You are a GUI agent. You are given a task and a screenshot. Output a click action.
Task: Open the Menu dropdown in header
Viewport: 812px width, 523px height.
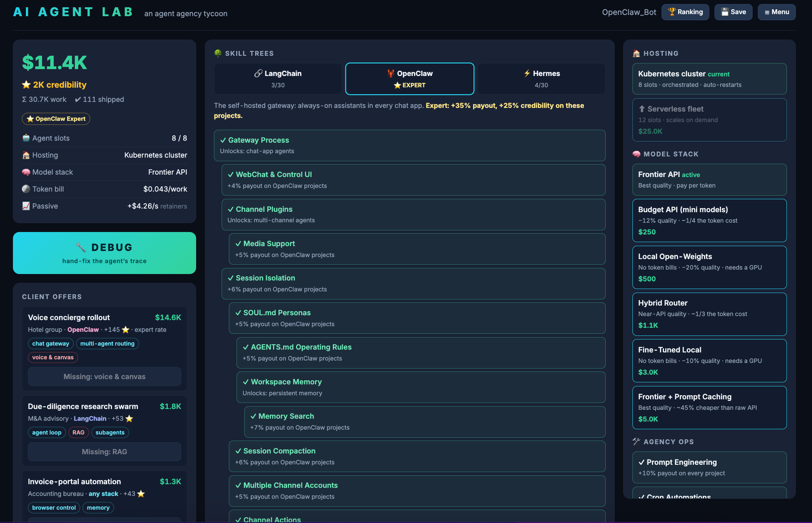776,12
